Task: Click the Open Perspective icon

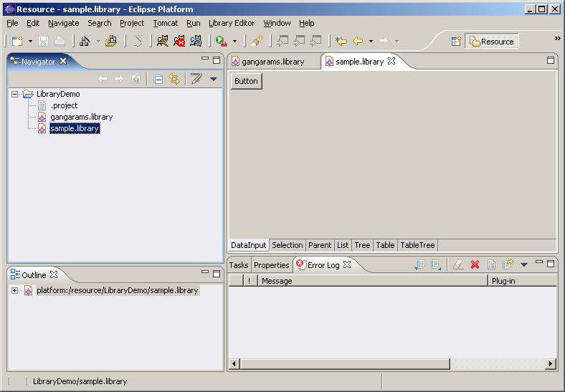Action: [456, 42]
